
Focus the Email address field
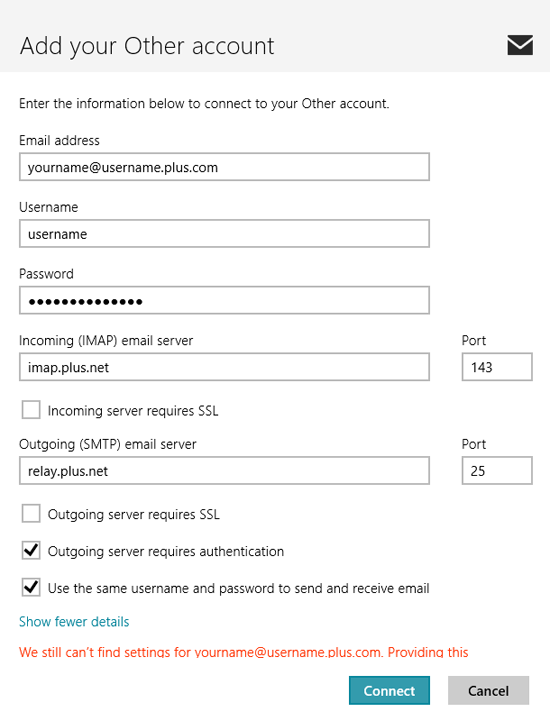224,167
